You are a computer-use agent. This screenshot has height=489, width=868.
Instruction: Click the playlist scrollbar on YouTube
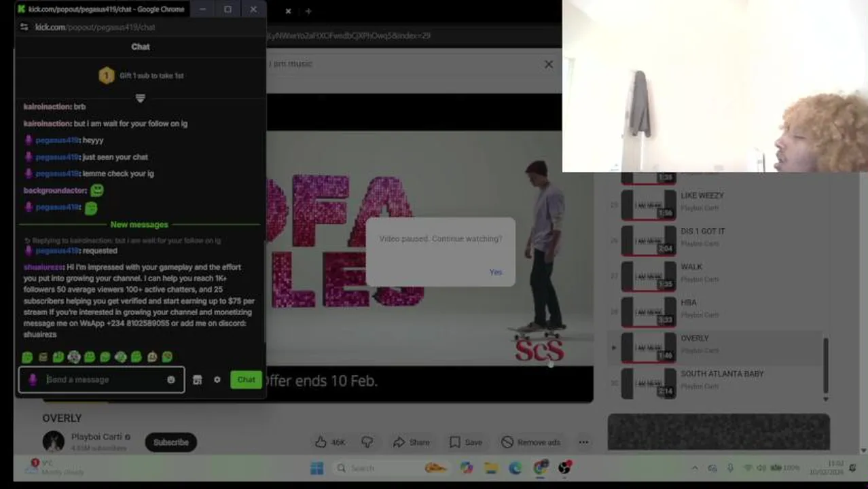[826, 365]
